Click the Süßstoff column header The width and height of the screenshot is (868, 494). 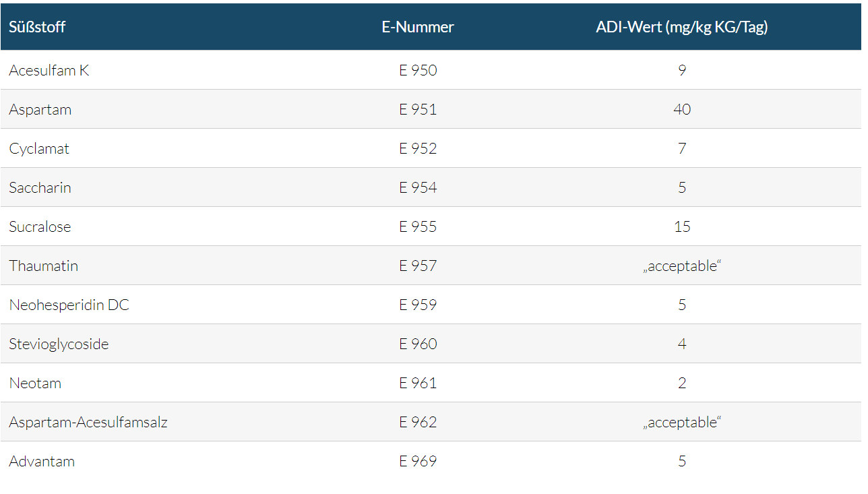[37, 27]
